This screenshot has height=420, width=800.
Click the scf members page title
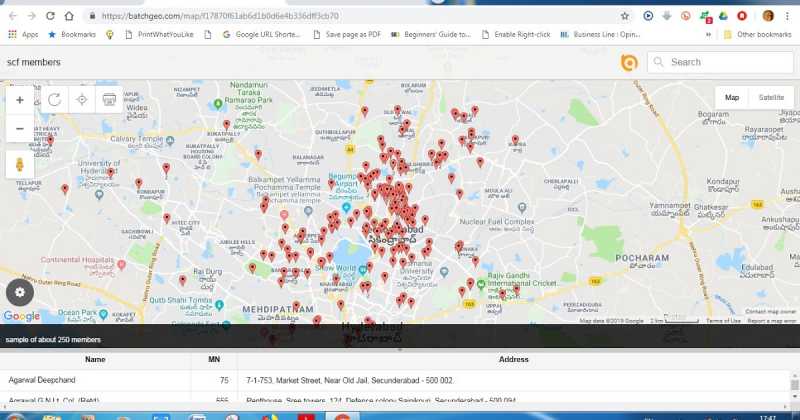[x=34, y=62]
